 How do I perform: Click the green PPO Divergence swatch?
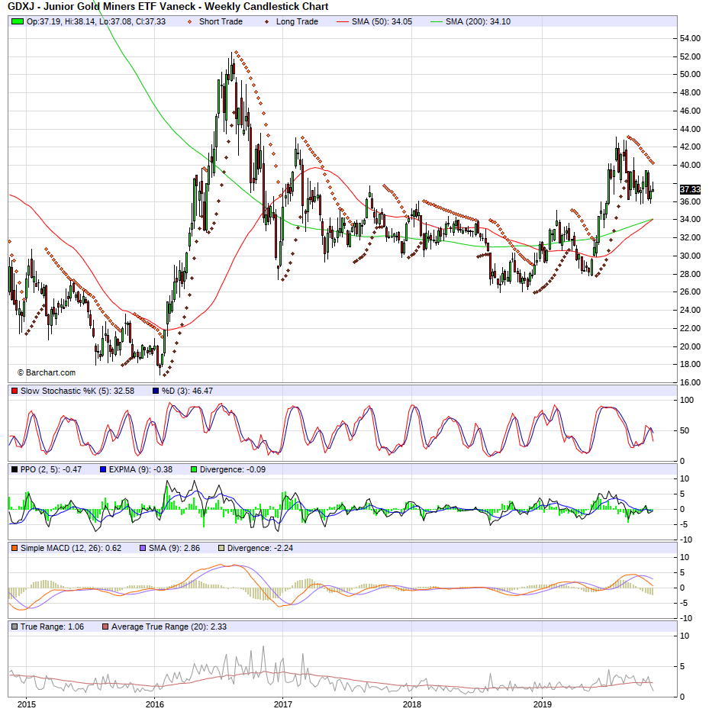click(x=194, y=469)
